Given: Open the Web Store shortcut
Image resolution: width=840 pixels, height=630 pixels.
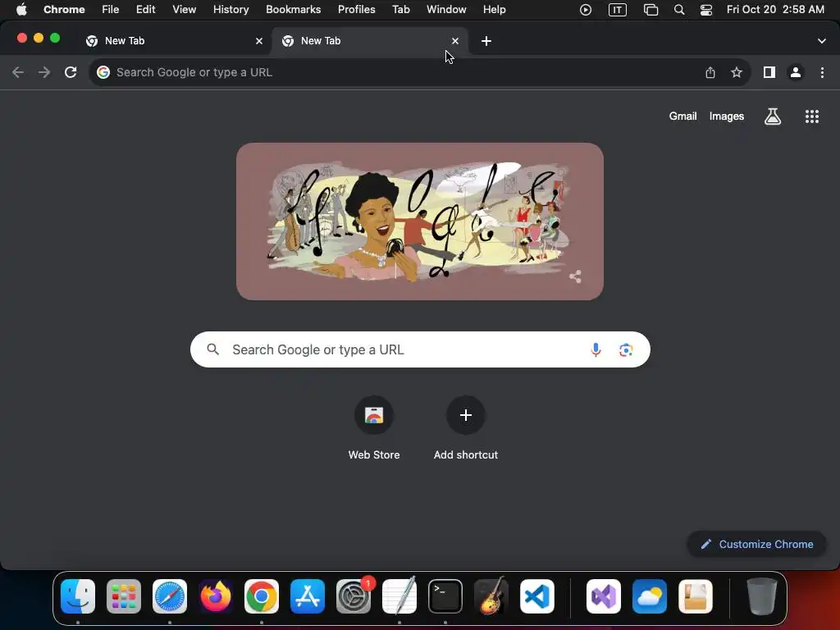Looking at the screenshot, I should click(x=374, y=428).
